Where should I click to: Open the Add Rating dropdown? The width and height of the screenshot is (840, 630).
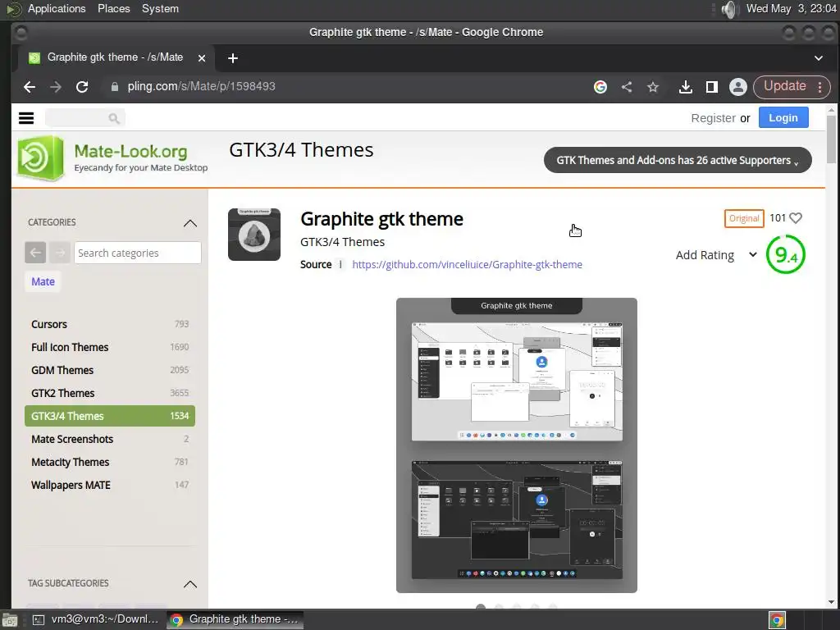pyautogui.click(x=716, y=255)
